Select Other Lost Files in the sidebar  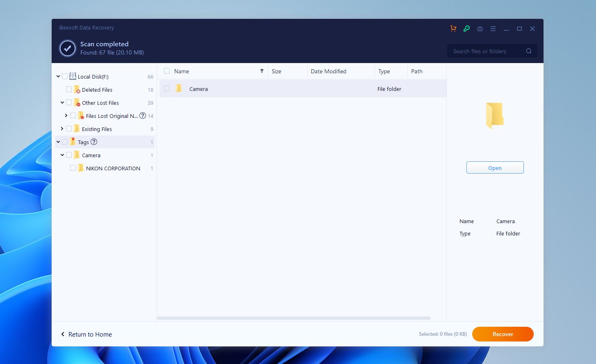click(x=100, y=103)
